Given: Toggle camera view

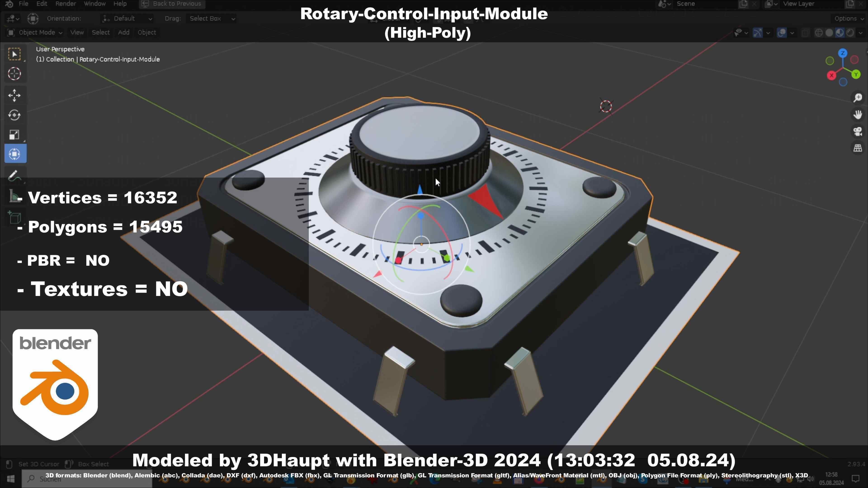Looking at the screenshot, I should 858,131.
